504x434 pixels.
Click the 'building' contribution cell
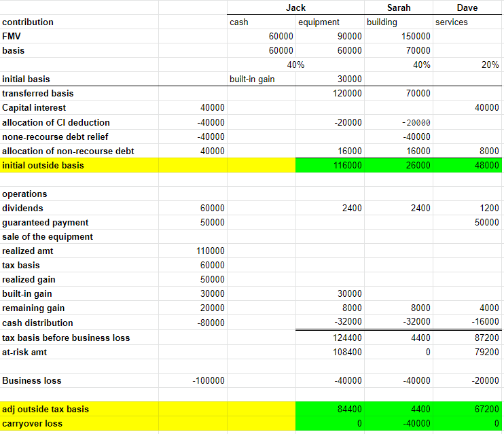[399, 22]
